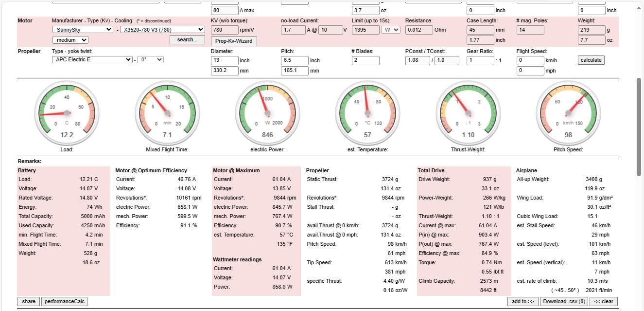Click the Thrust-Weight gauge
This screenshot has width=644, height=311.
pyautogui.click(x=468, y=113)
